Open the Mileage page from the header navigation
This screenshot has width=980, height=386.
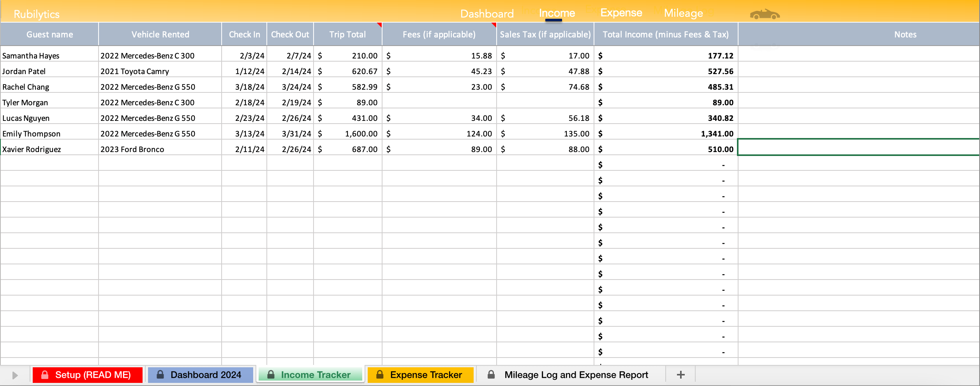pos(683,13)
